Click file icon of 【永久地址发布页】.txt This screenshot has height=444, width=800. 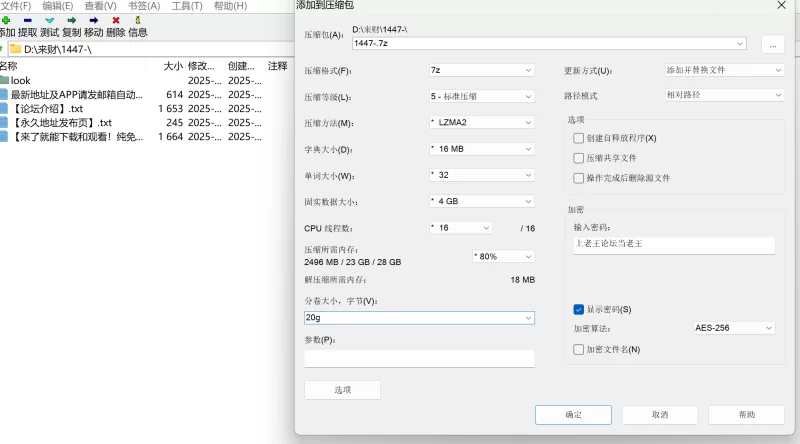click(4, 122)
